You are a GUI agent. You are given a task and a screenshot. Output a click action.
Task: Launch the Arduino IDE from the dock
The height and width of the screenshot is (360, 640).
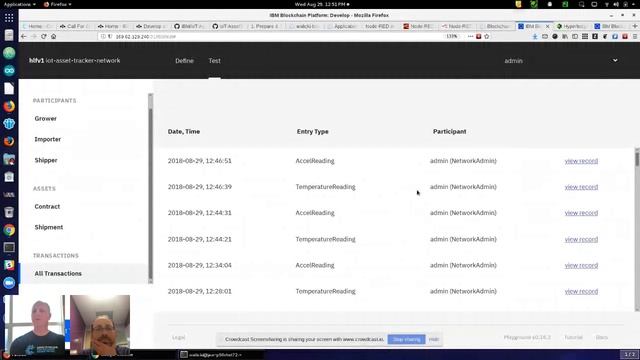click(x=9, y=71)
